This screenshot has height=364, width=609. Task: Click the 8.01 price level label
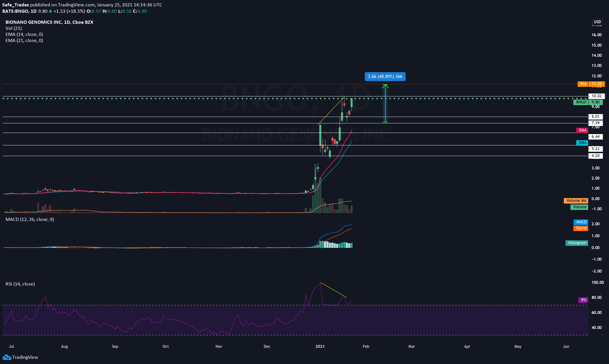pos(595,117)
